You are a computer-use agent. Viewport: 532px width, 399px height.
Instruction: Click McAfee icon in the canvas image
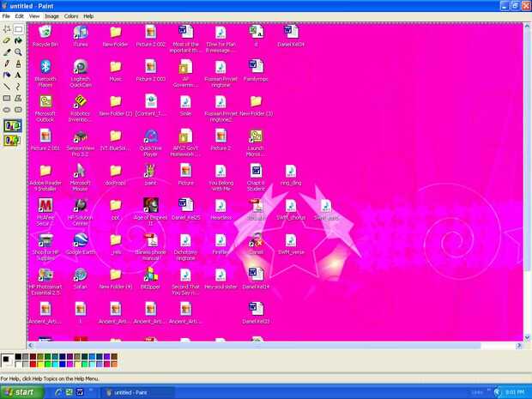point(45,212)
